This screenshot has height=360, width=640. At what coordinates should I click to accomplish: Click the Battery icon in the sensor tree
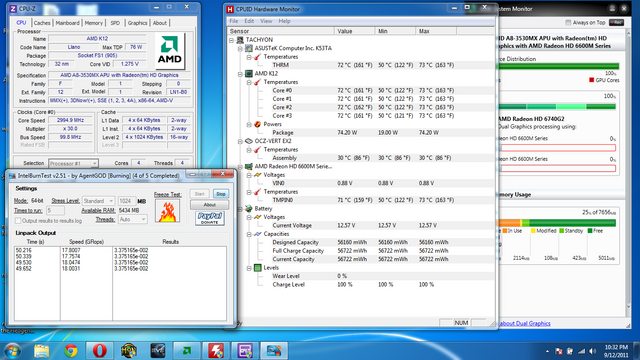249,209
